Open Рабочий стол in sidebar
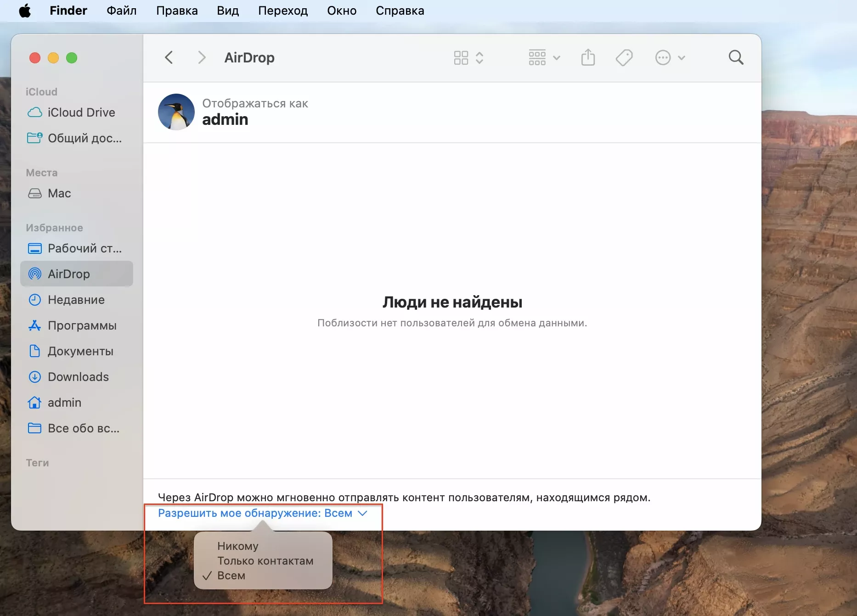Viewport: 857px width, 616px height. [77, 248]
